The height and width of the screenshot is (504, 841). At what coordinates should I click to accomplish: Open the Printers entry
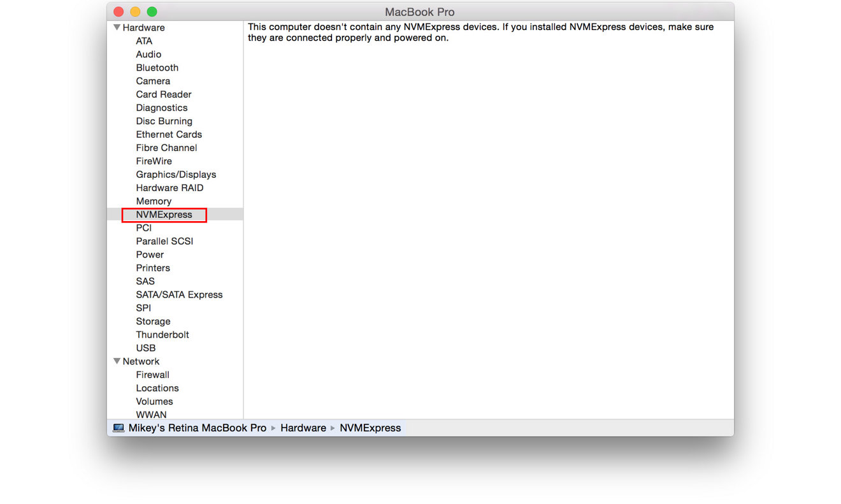click(x=153, y=268)
